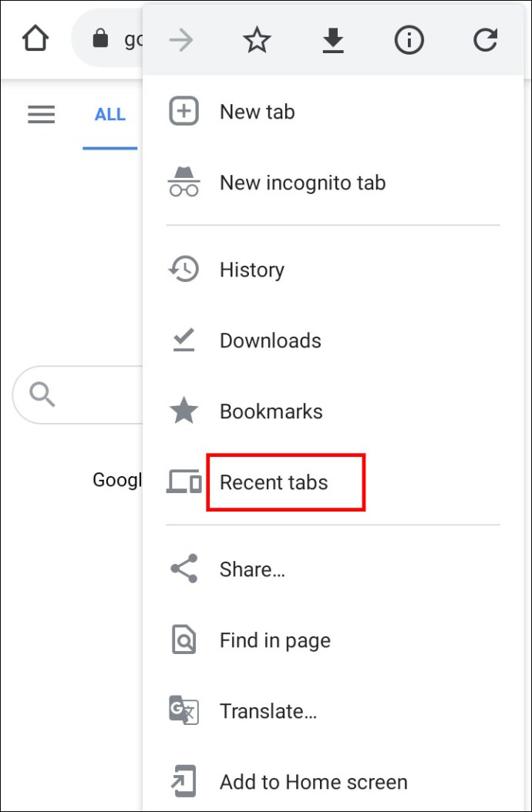
Task: Open the History clock icon
Action: pyautogui.click(x=184, y=269)
